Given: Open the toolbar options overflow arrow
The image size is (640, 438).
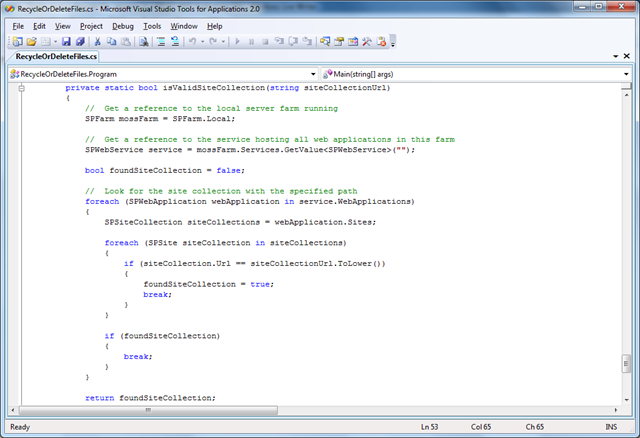Looking at the screenshot, I should click(393, 43).
